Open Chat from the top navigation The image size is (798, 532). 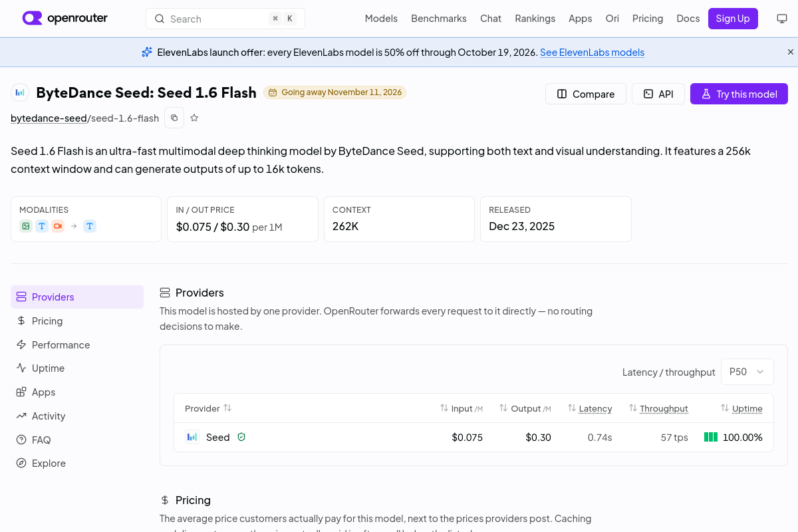click(x=491, y=19)
